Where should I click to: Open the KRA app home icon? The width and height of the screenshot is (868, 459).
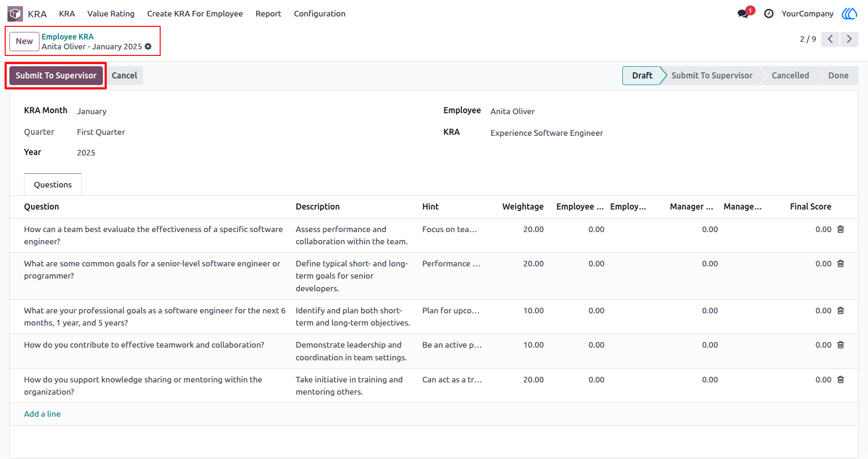15,14
